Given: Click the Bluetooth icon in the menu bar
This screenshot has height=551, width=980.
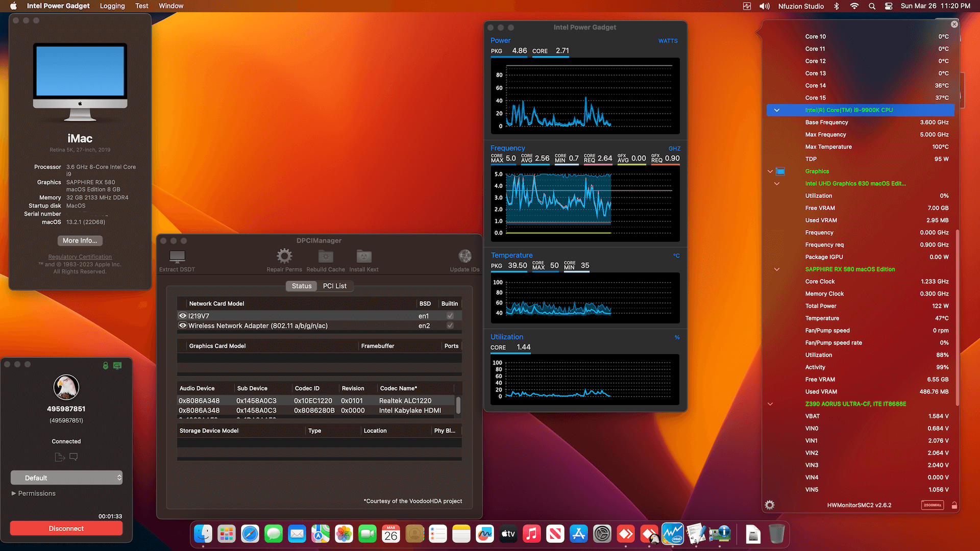Looking at the screenshot, I should (837, 6).
